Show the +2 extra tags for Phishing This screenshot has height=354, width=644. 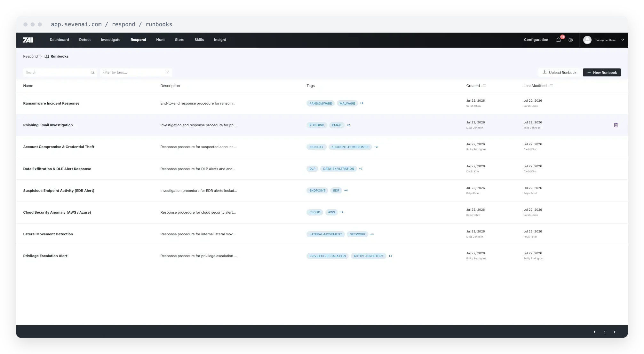tap(348, 125)
